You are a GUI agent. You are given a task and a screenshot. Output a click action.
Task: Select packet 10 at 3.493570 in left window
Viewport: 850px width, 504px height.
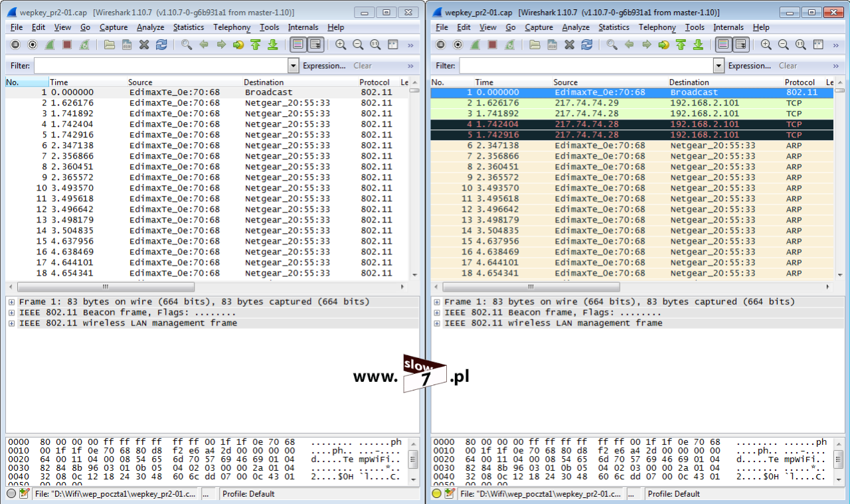coord(207,188)
